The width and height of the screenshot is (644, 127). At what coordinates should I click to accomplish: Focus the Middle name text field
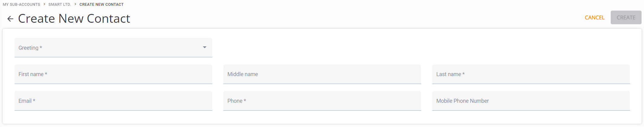pyautogui.click(x=322, y=74)
